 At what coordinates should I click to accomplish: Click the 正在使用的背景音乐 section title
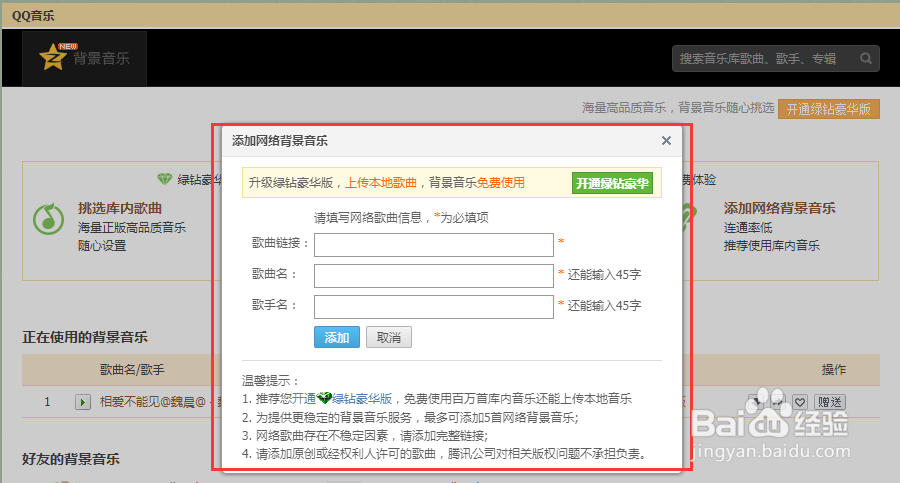(x=85, y=337)
